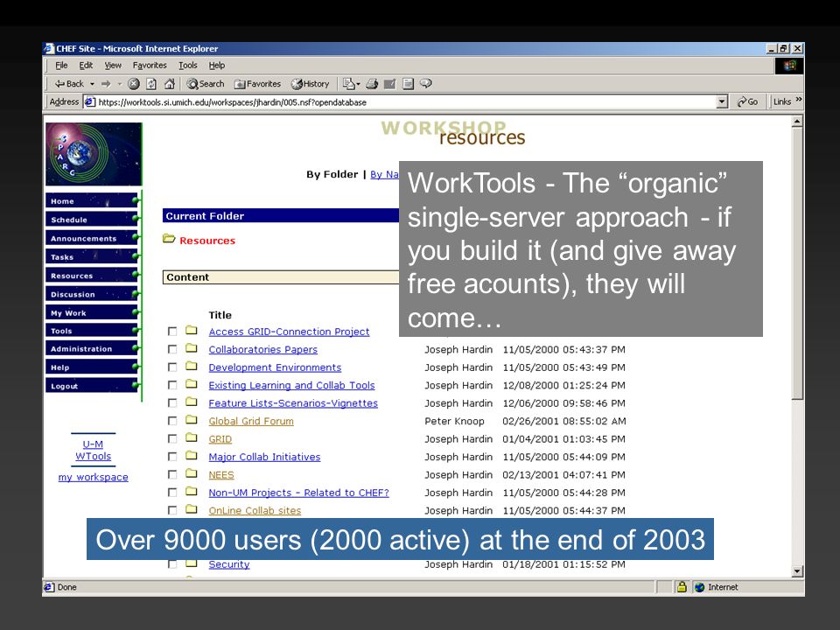Check the Feature Lists-Scenarios-Vignettes box

point(172,402)
